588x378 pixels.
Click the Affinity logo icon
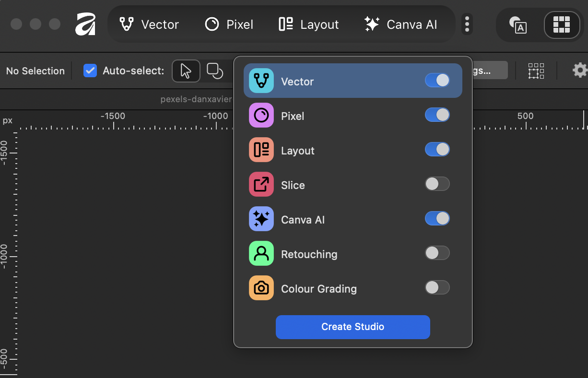coord(85,24)
